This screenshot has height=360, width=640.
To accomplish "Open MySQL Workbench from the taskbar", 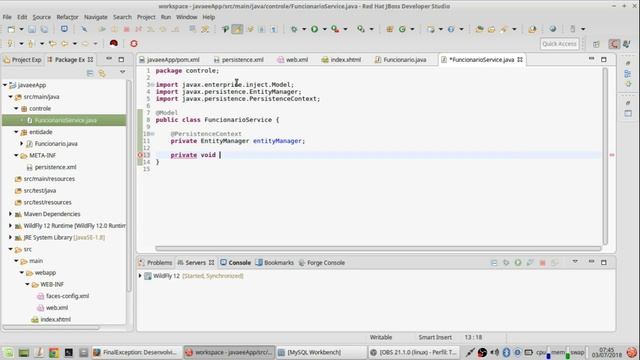I will 322,352.
